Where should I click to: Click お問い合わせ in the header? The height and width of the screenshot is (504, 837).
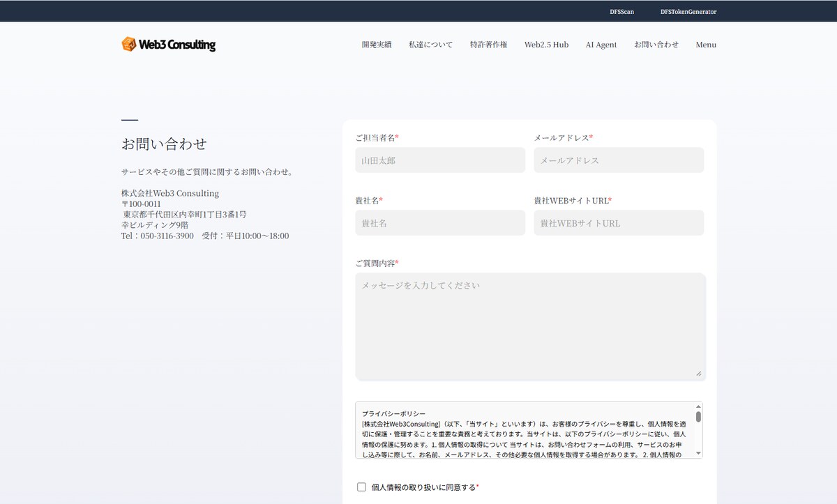pos(656,45)
